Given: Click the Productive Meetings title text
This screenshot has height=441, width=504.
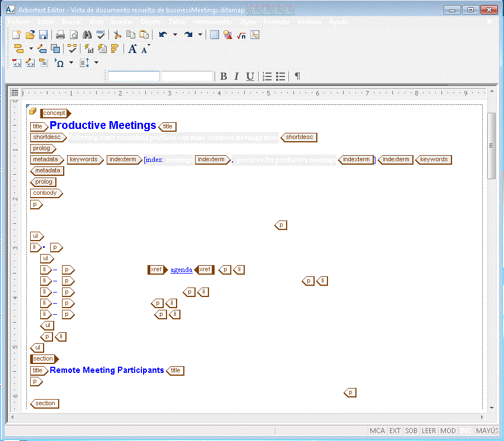Looking at the screenshot, I should tap(103, 125).
